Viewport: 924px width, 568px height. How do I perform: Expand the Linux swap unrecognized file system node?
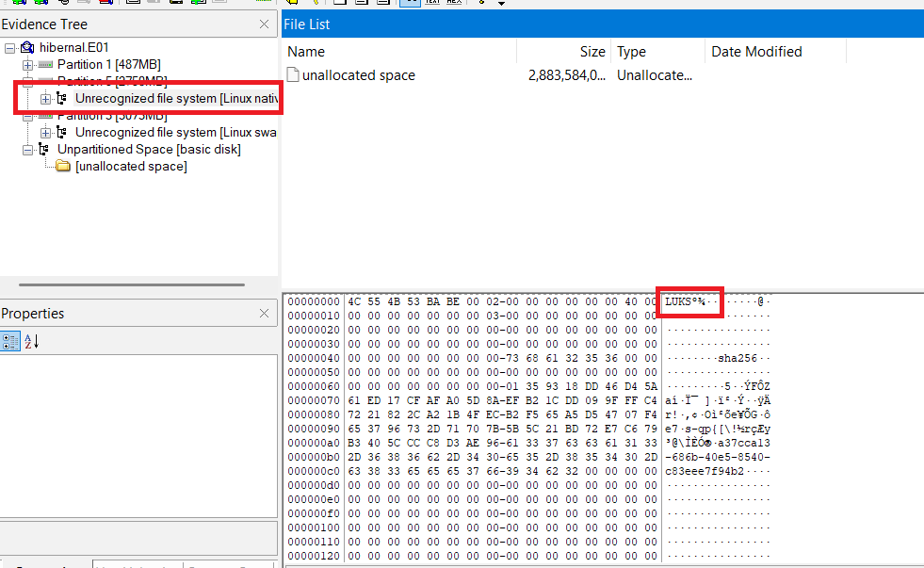click(x=45, y=133)
